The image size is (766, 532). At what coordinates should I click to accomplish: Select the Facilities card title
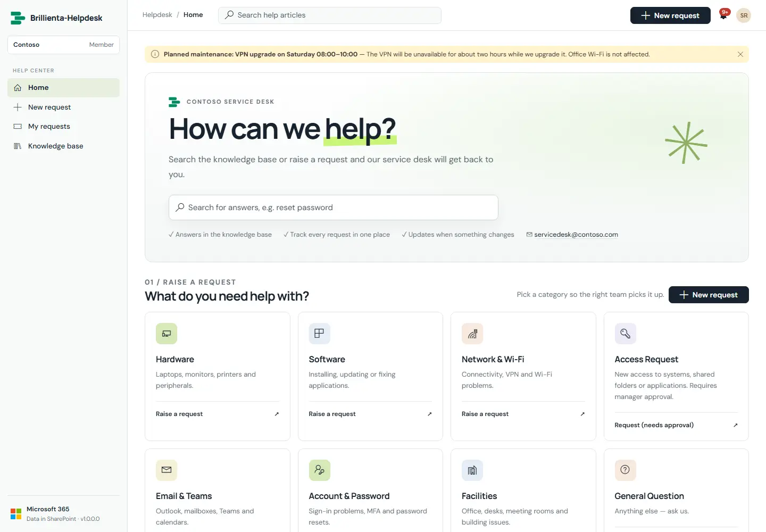tap(479, 496)
